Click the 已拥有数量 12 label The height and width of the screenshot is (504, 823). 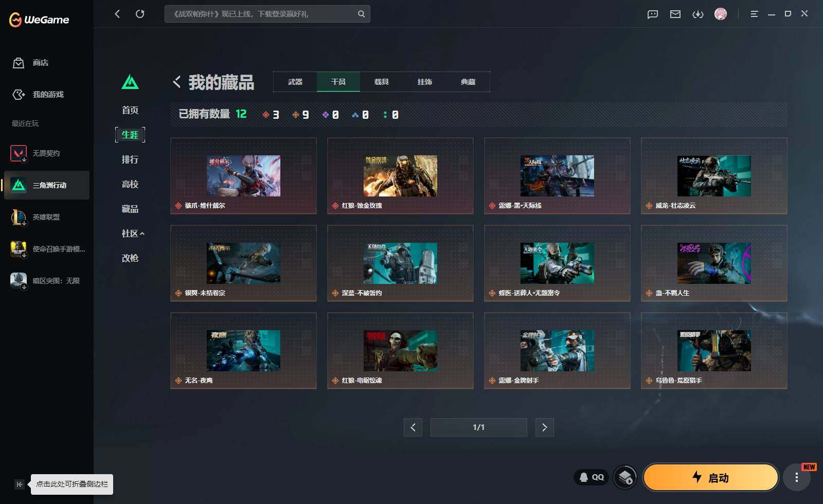click(212, 114)
